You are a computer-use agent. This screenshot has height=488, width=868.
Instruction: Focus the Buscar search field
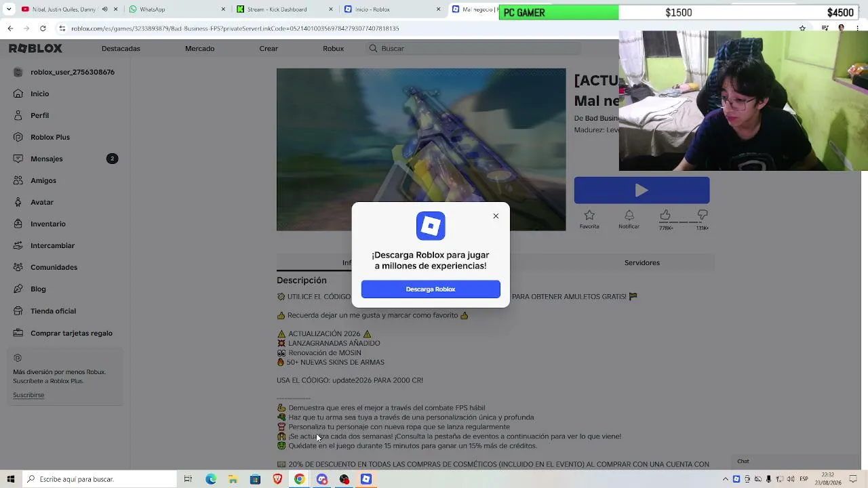[x=473, y=49]
